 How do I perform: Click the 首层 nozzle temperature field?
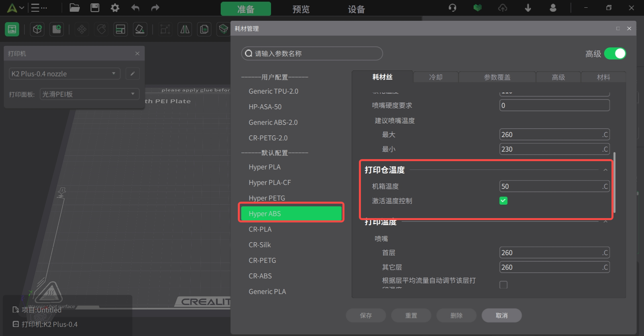click(x=554, y=253)
